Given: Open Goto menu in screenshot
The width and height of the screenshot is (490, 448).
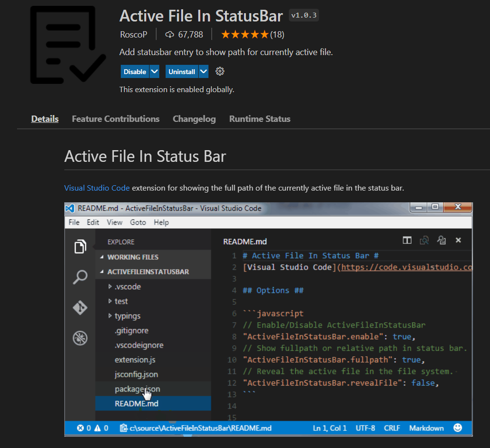Looking at the screenshot, I should click(138, 222).
